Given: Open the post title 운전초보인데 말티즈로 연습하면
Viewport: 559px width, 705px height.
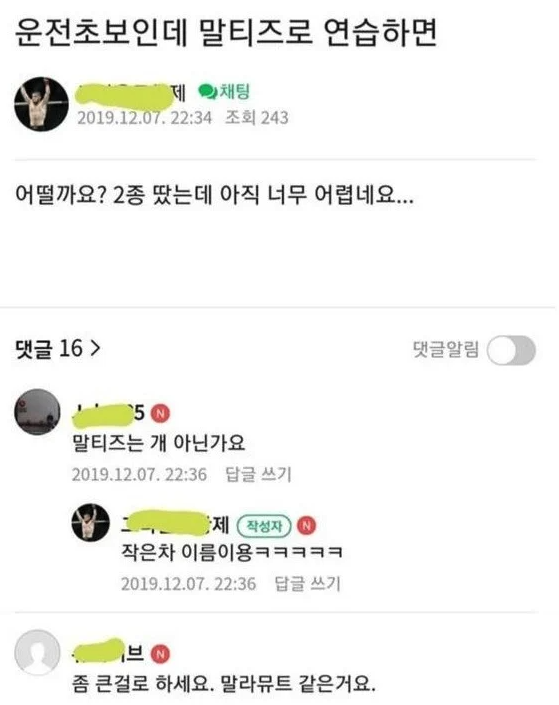Looking at the screenshot, I should tap(226, 33).
